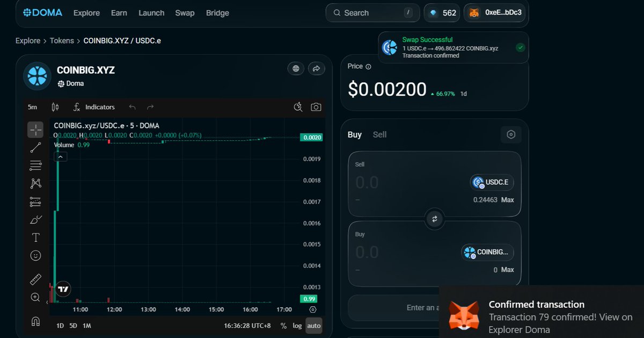Click the 0.0020 current price label

tap(312, 138)
